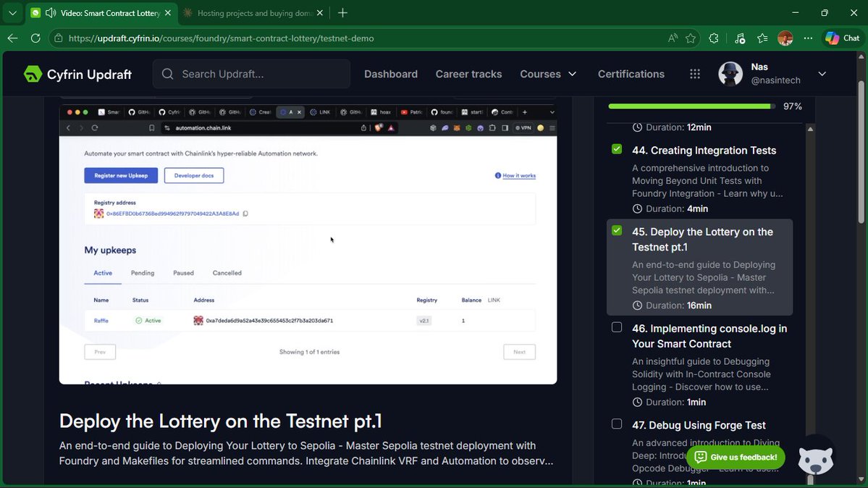This screenshot has width=868, height=488.
Task: Click the course progress bar at 97%
Action: (691, 106)
